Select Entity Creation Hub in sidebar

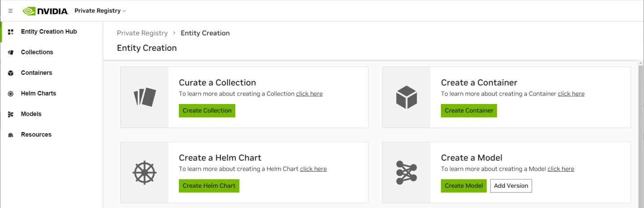(49, 32)
